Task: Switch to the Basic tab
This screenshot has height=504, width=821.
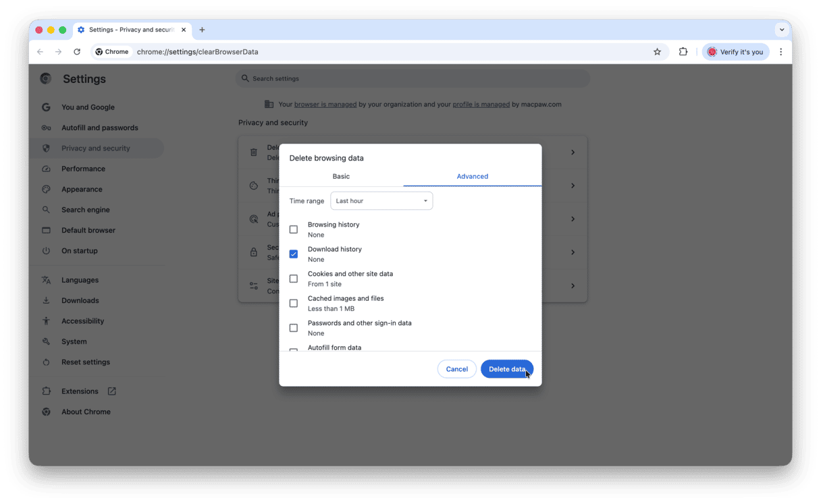Action: pyautogui.click(x=341, y=176)
